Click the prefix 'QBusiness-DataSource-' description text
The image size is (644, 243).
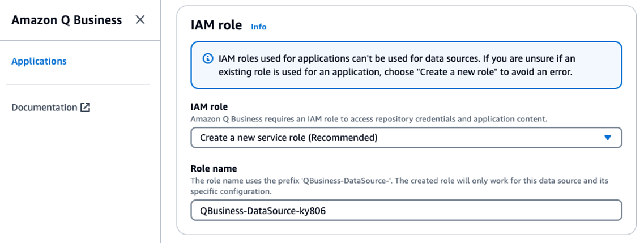(399, 186)
